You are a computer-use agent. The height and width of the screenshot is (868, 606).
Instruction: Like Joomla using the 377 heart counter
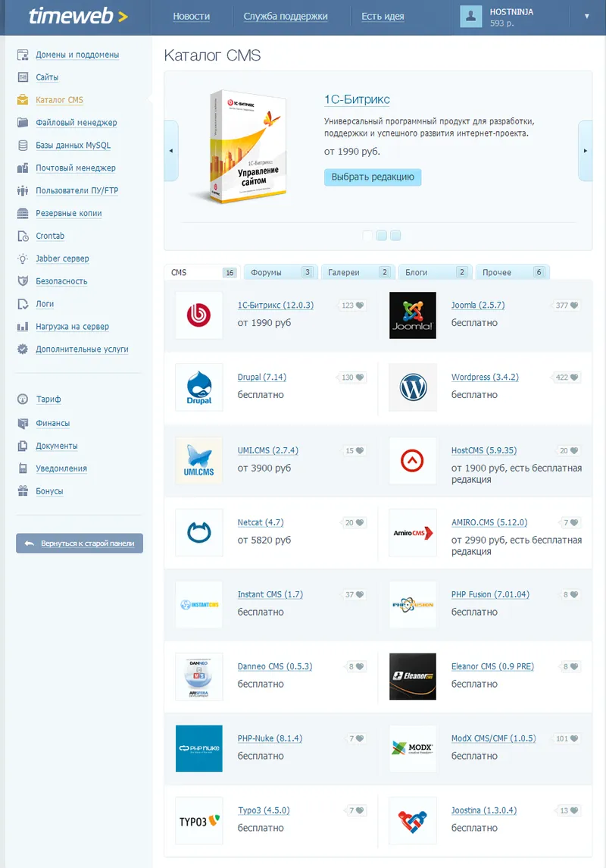(x=566, y=305)
